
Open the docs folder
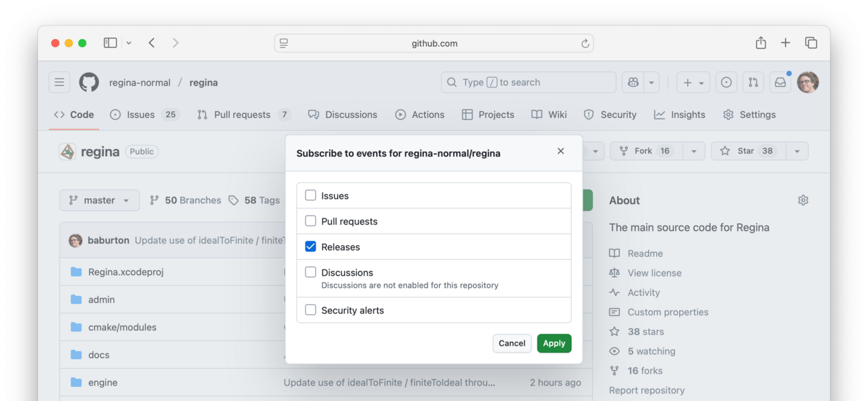point(98,354)
